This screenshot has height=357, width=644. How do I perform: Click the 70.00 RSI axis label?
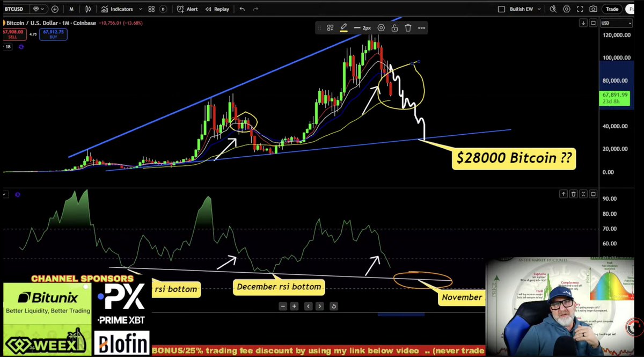pos(610,229)
